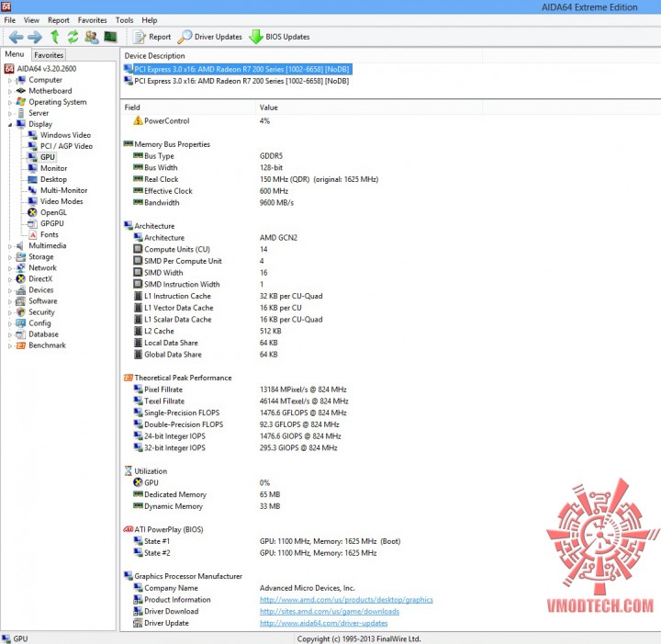Expand the Motherboard tree node

10,91
